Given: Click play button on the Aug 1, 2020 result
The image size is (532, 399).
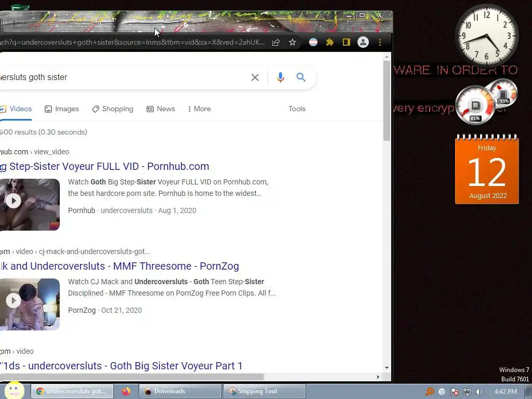Looking at the screenshot, I should pyautogui.click(x=14, y=201).
